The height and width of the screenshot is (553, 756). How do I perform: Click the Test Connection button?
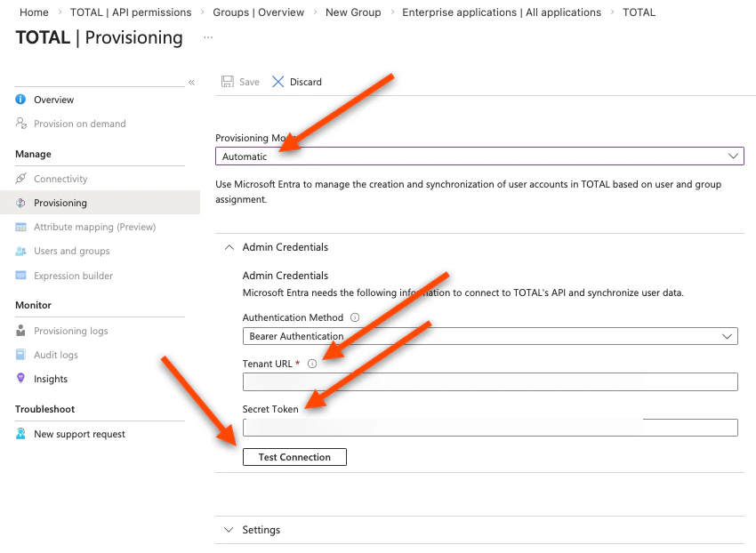(x=294, y=457)
